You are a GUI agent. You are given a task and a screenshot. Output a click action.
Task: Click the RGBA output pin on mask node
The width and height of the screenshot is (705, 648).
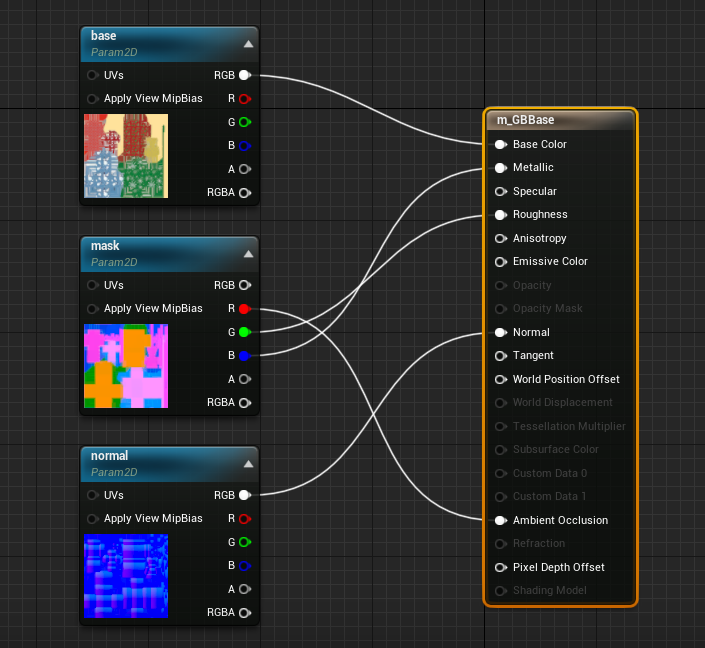(245, 402)
